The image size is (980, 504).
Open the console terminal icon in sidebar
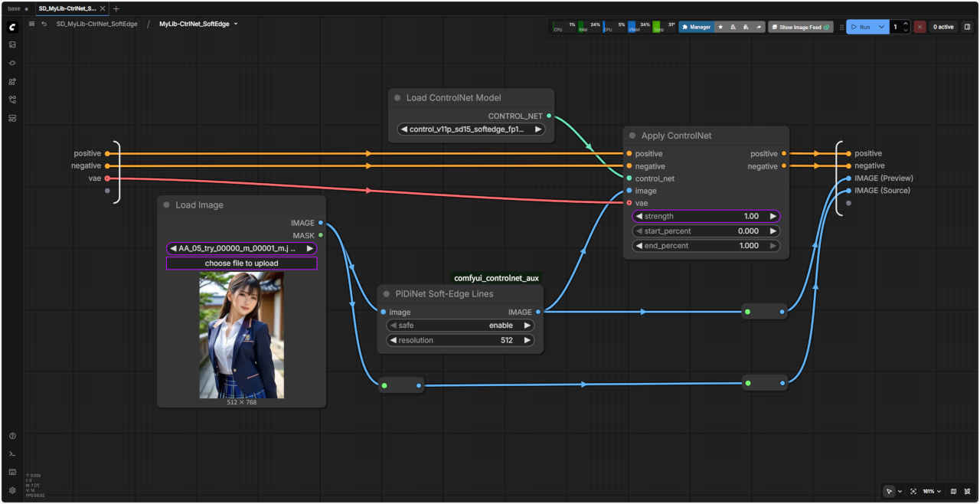click(x=12, y=454)
